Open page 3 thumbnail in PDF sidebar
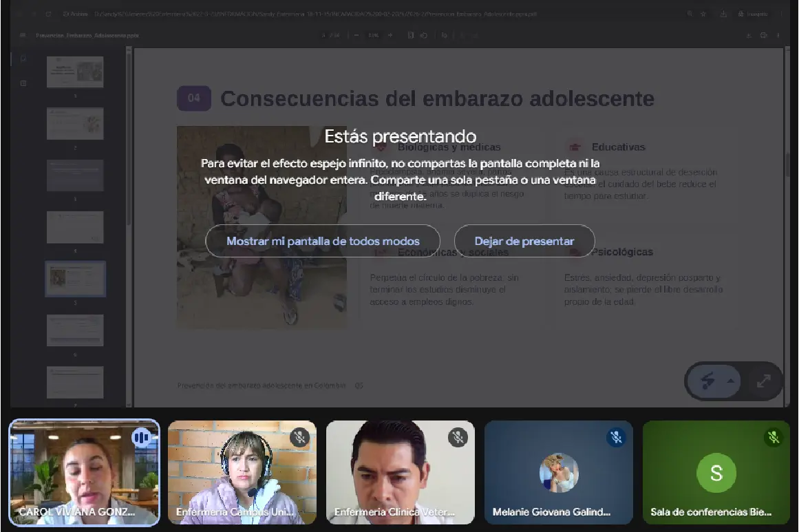Screen dimensions: 799x532 click(x=75, y=175)
